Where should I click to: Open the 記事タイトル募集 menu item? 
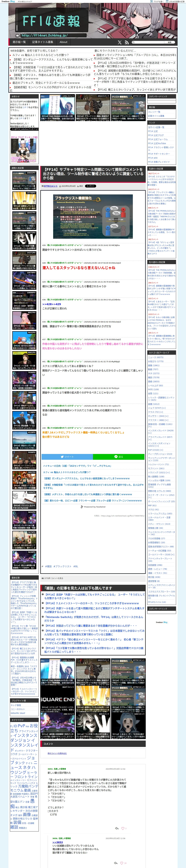point(43,42)
